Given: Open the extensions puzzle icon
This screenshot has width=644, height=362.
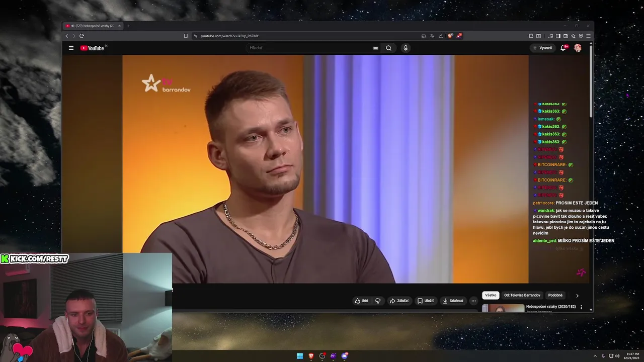Looking at the screenshot, I should tap(531, 36).
